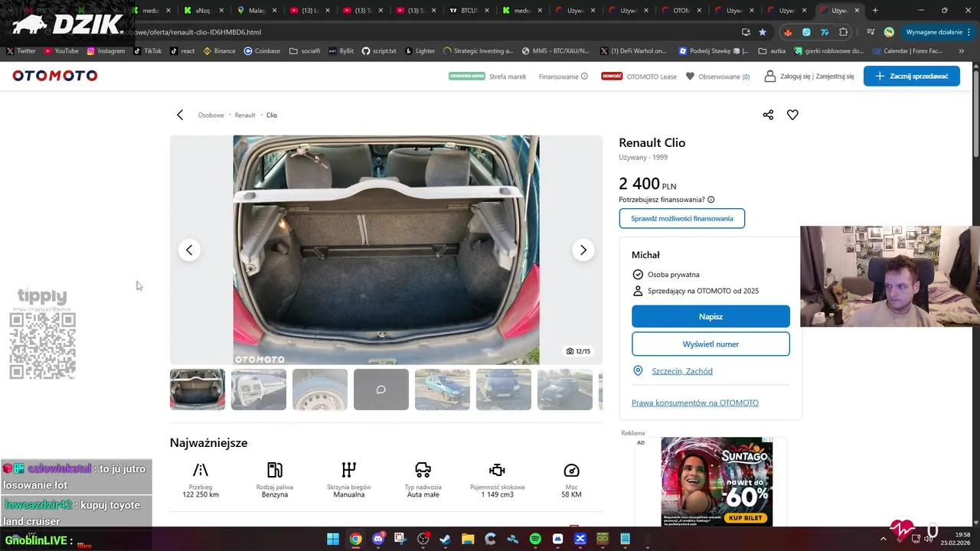Open the Instagram bookmark
This screenshot has width=980, height=551.
(106, 51)
